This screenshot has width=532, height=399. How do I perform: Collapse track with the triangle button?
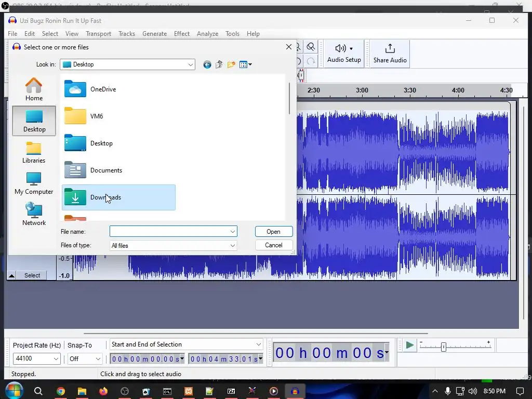point(11,275)
